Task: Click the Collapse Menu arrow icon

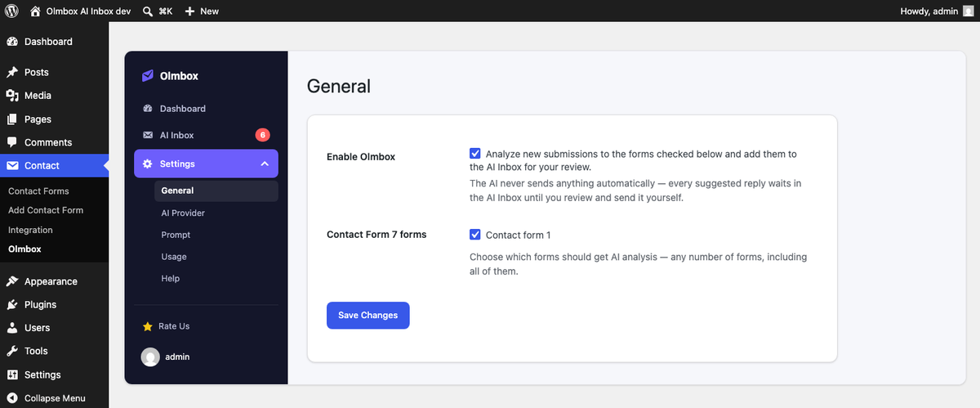Action: coord(12,398)
